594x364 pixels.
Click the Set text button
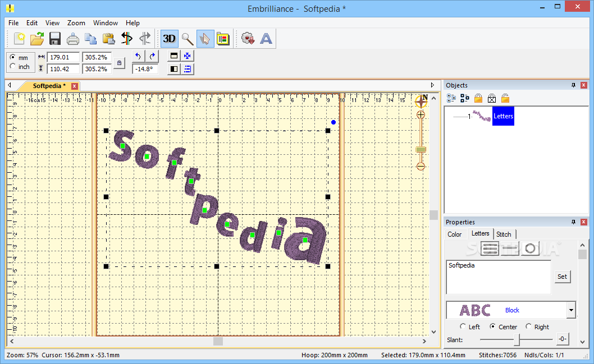click(x=562, y=277)
